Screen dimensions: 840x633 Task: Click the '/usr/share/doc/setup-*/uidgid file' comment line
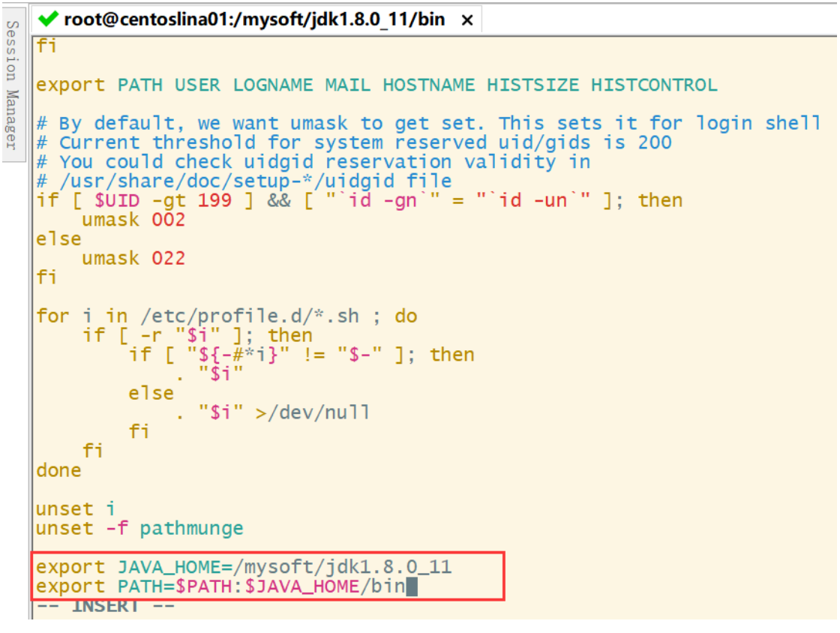point(244,181)
